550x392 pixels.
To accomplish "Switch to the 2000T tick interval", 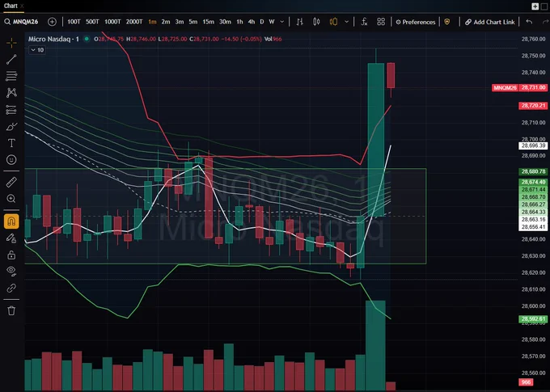I will [134, 22].
